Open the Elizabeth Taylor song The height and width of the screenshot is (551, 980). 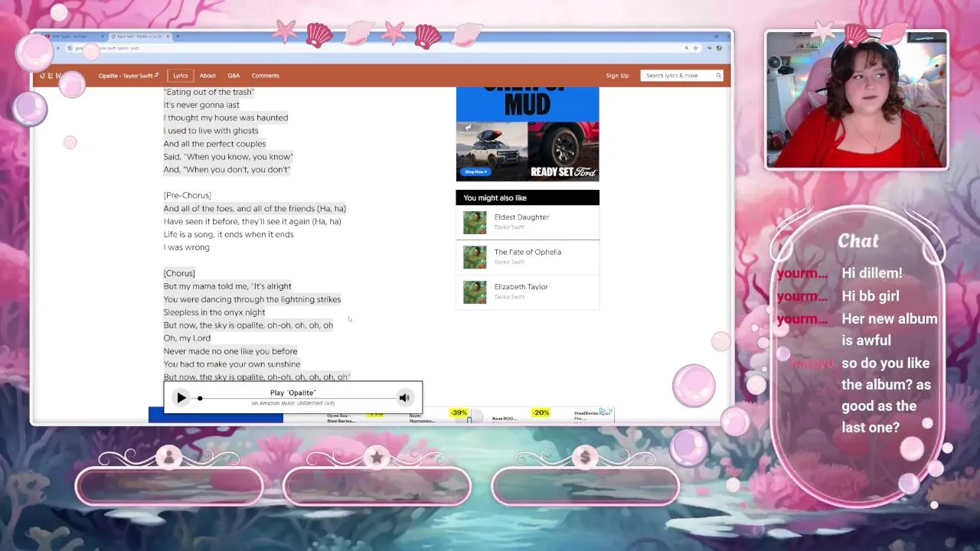[x=521, y=287]
